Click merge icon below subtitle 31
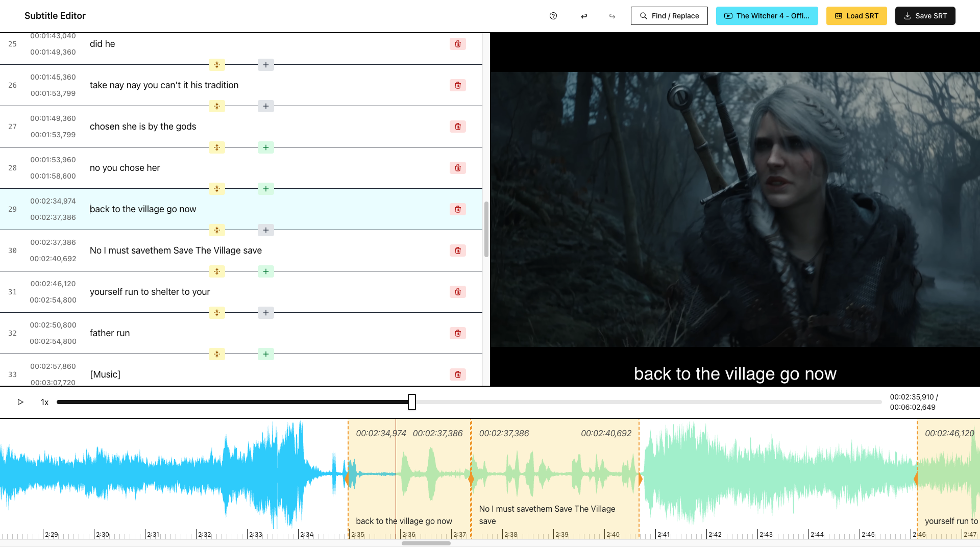980x551 pixels. (217, 313)
